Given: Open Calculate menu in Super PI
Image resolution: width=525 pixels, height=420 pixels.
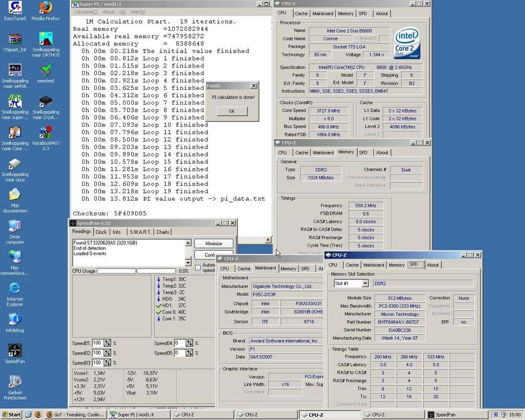Looking at the screenshot, I should click(86, 12).
